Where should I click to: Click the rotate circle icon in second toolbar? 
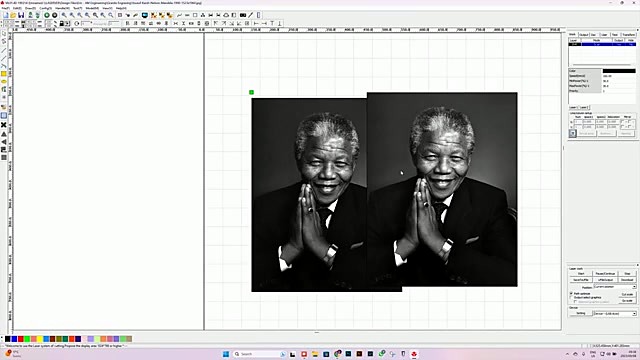pos(76,23)
